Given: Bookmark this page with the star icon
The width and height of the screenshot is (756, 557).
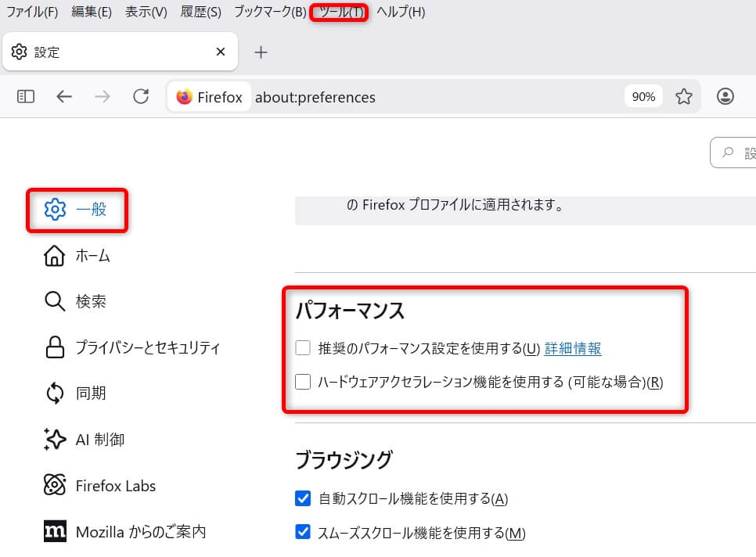Looking at the screenshot, I should (x=684, y=96).
